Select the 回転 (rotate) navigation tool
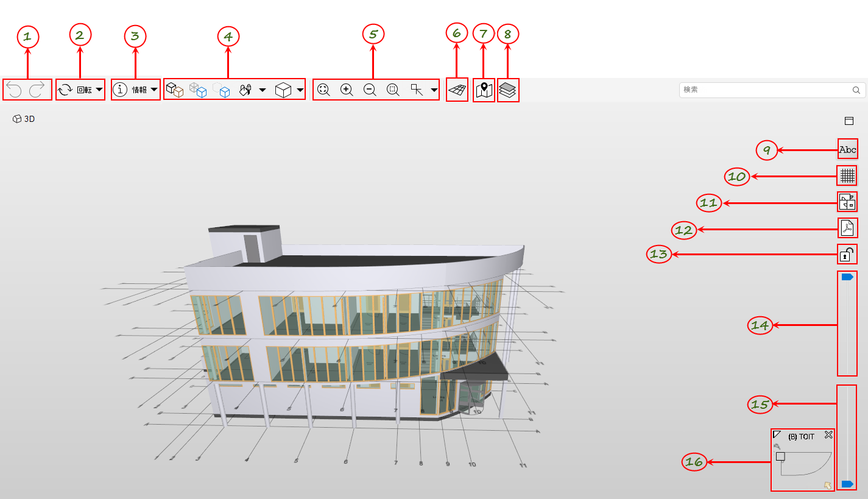 coord(75,90)
